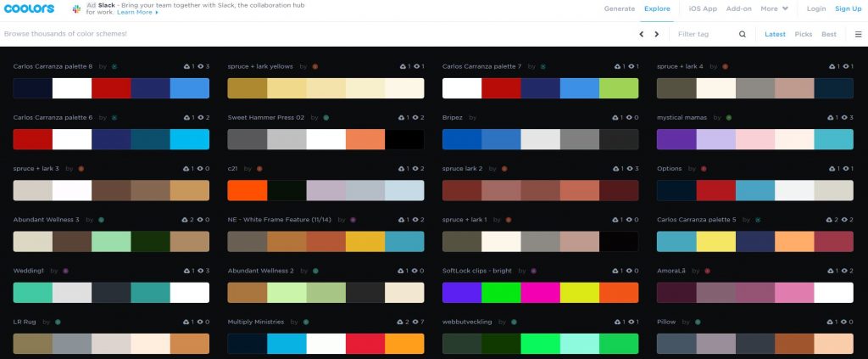
Task: Click views eye icon on Wedding1
Action: pos(200,271)
